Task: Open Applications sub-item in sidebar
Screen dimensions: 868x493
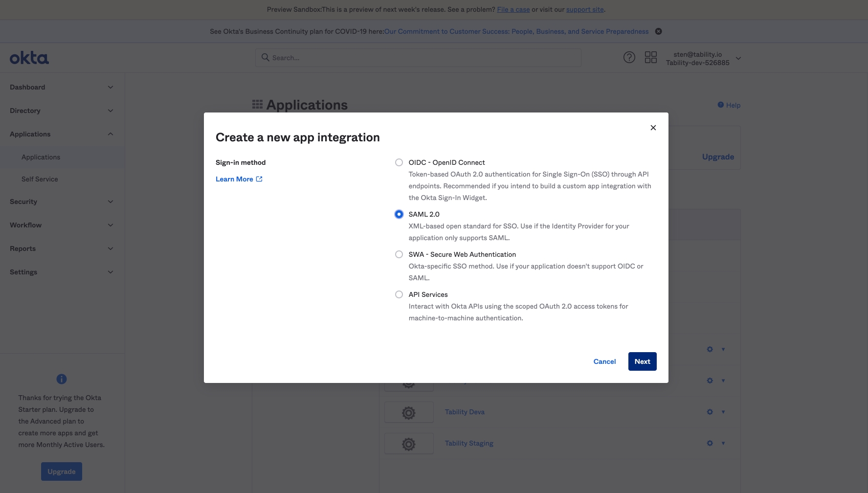Action: pos(41,157)
